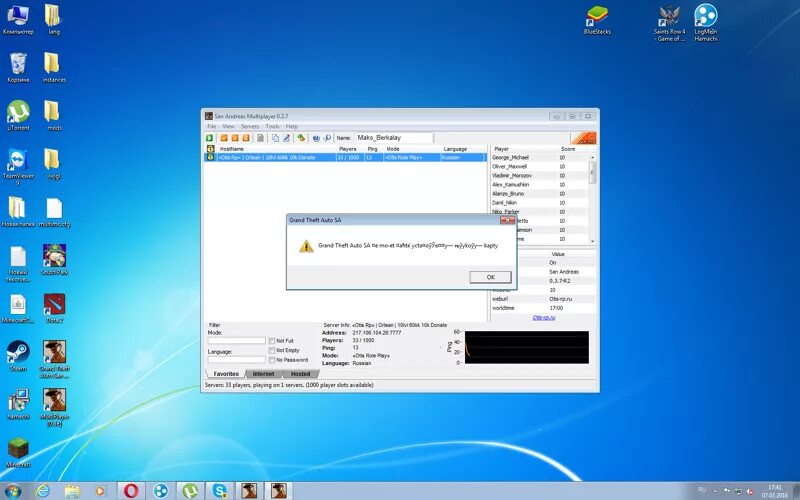Open Saints Row 4 desktop shortcut

(x=669, y=22)
